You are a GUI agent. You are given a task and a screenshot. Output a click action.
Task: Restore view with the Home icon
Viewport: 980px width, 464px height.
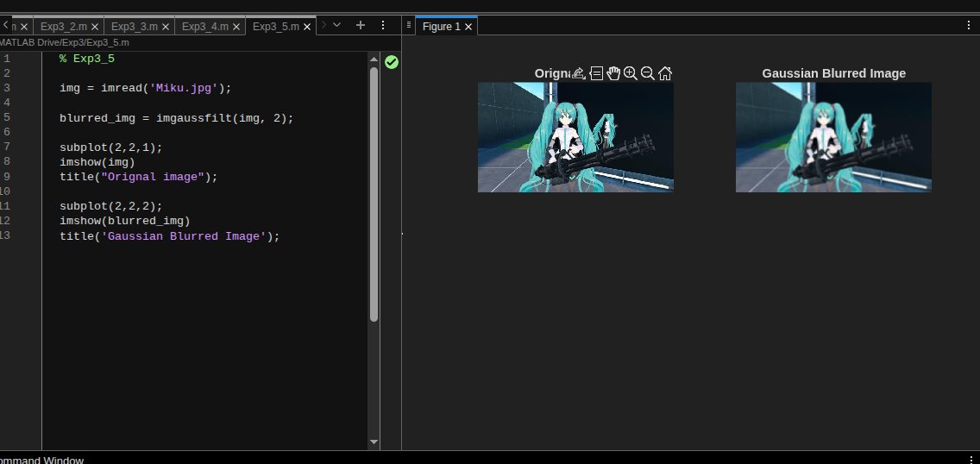[x=665, y=73]
